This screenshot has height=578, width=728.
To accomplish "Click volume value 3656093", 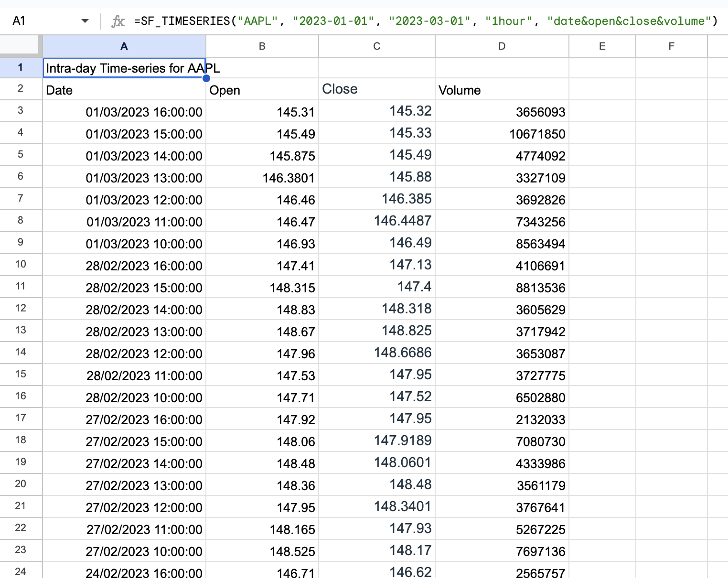I will (502, 111).
